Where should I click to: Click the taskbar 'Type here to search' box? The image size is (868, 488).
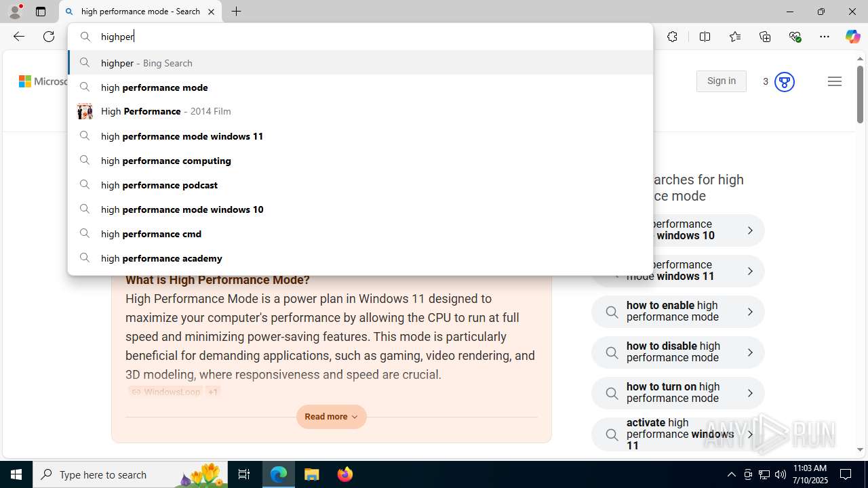coord(130,474)
